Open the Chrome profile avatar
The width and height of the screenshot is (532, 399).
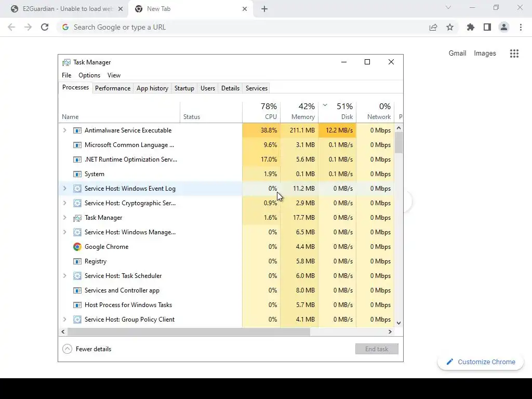(504, 27)
